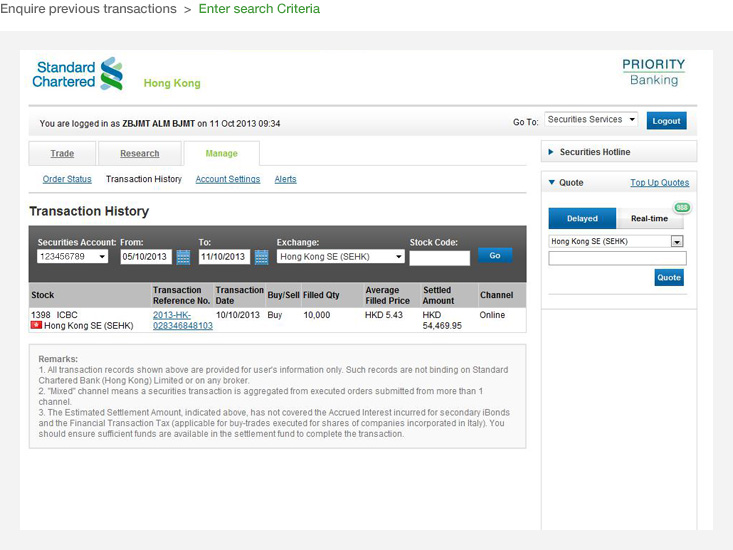
Task: Click the Online channel cell
Action: point(492,315)
